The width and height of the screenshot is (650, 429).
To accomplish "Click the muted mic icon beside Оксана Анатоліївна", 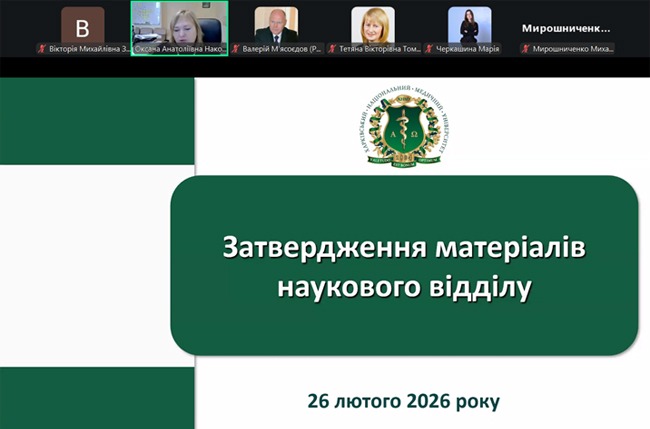I will [x=138, y=49].
